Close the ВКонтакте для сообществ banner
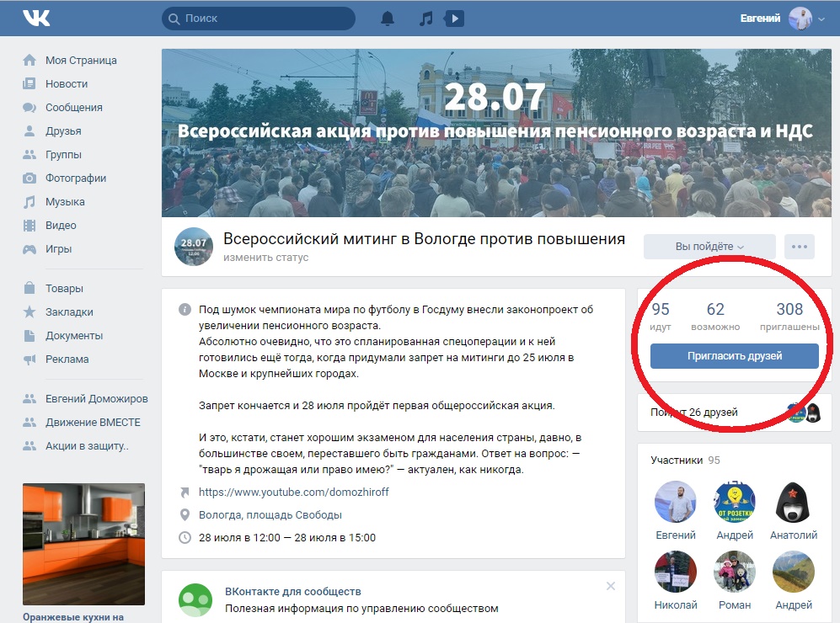The image size is (840, 623). [611, 586]
